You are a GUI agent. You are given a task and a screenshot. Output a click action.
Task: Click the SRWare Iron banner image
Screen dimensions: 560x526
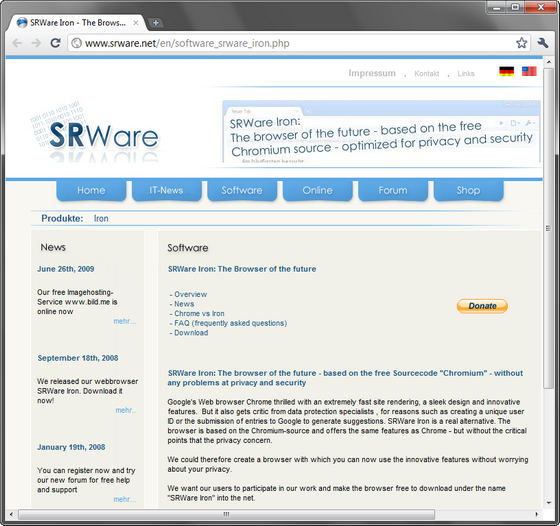[381, 131]
